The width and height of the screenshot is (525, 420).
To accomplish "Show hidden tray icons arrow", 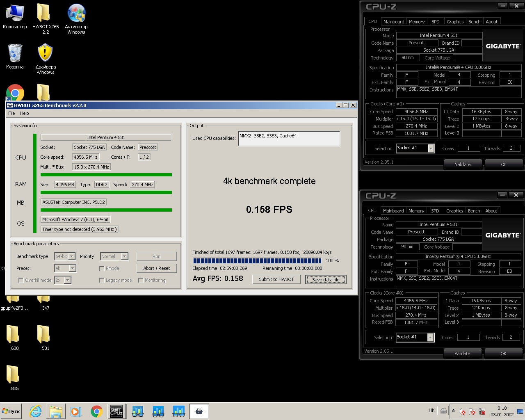I will click(453, 411).
